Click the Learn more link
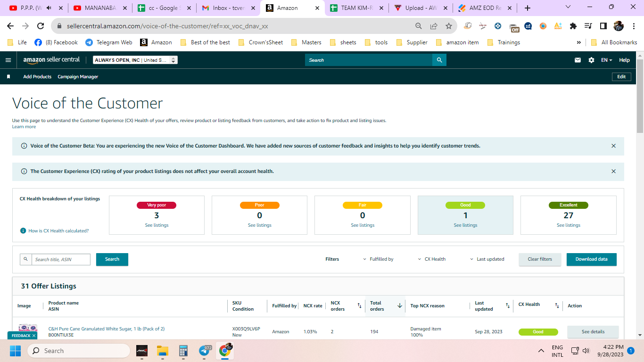The height and width of the screenshot is (362, 644). (24, 127)
